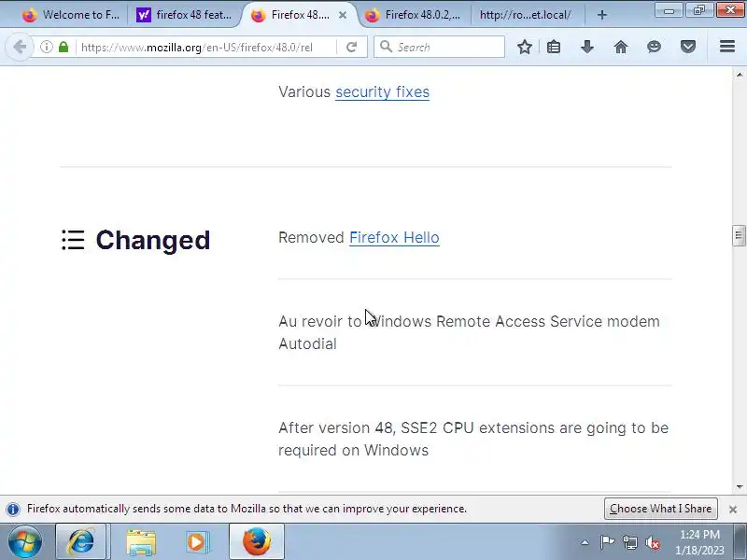Open the security fixes link
The height and width of the screenshot is (560, 747).
(x=382, y=91)
